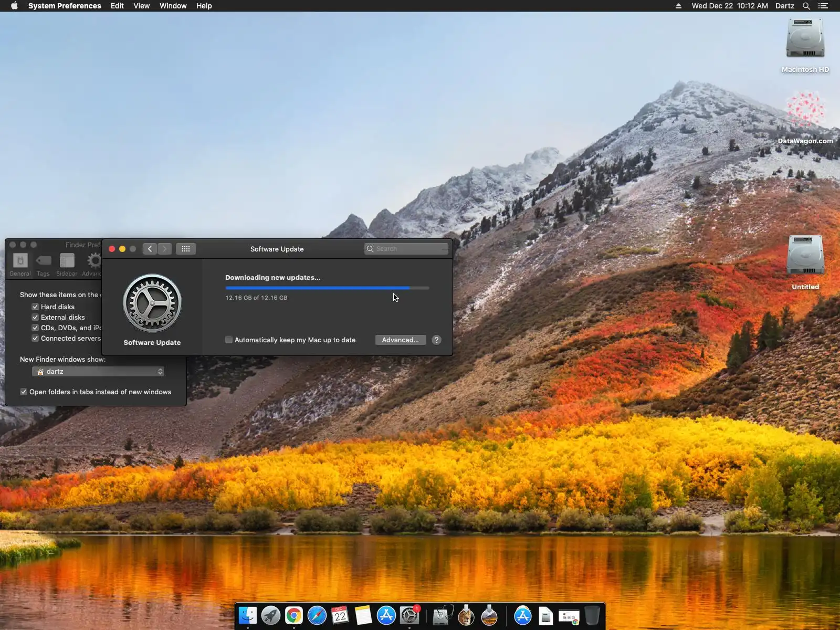Open the Applications folder stack in Dock
The height and width of the screenshot is (630, 840).
tap(523, 615)
